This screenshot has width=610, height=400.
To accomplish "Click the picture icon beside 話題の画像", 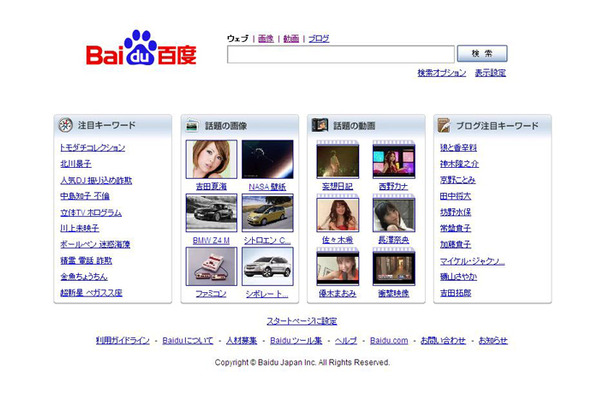I will 192,126.
